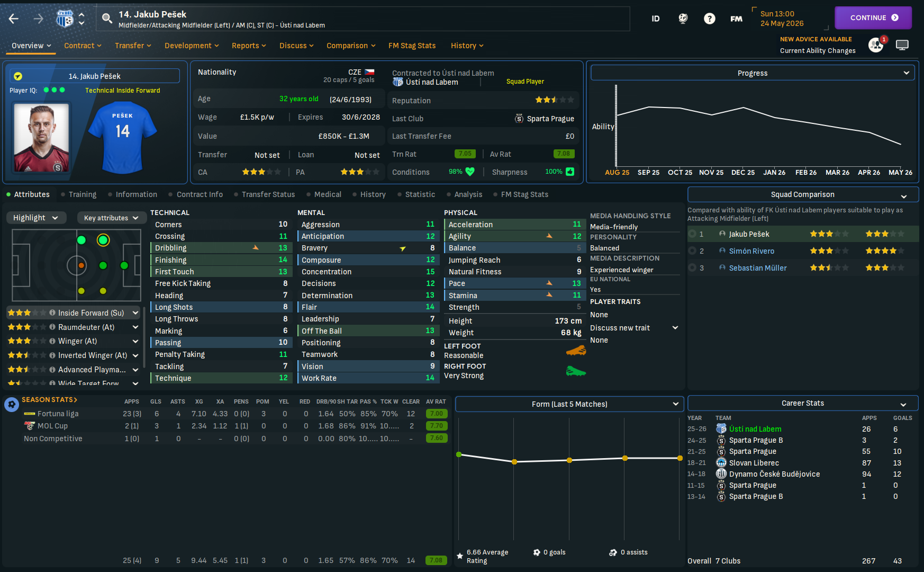Viewport: 924px width, 572px height.
Task: Click the Season Stats gear icon
Action: click(11, 405)
